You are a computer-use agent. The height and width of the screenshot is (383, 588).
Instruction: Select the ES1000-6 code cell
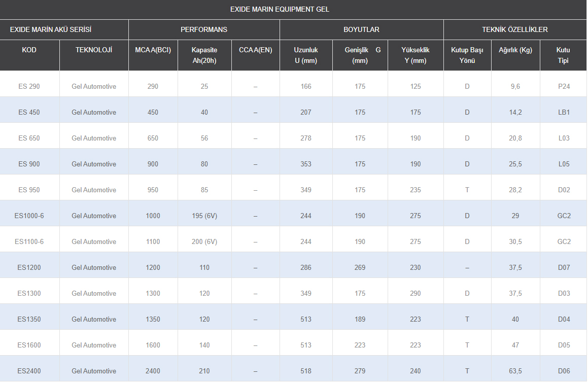pyautogui.click(x=29, y=216)
